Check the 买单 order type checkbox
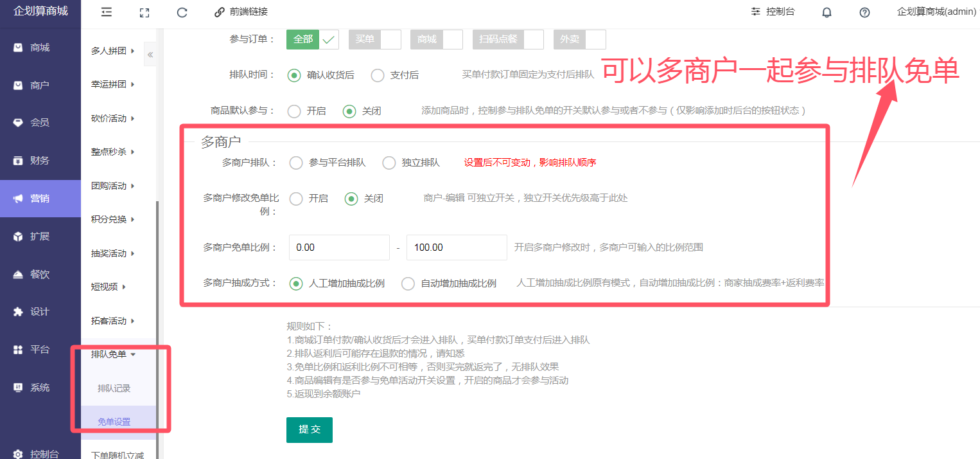This screenshot has height=459, width=980. point(375,40)
